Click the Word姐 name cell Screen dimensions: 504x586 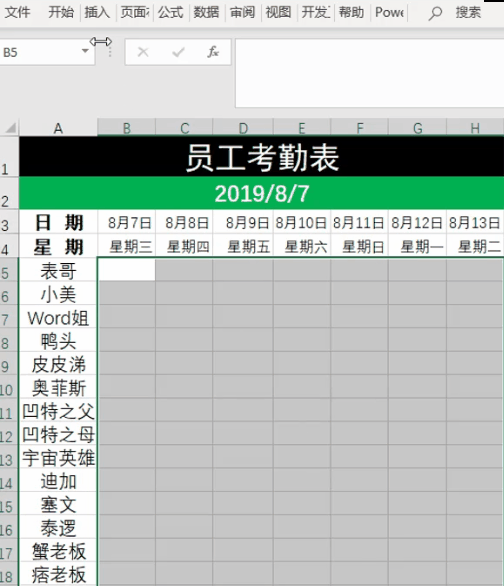(58, 317)
